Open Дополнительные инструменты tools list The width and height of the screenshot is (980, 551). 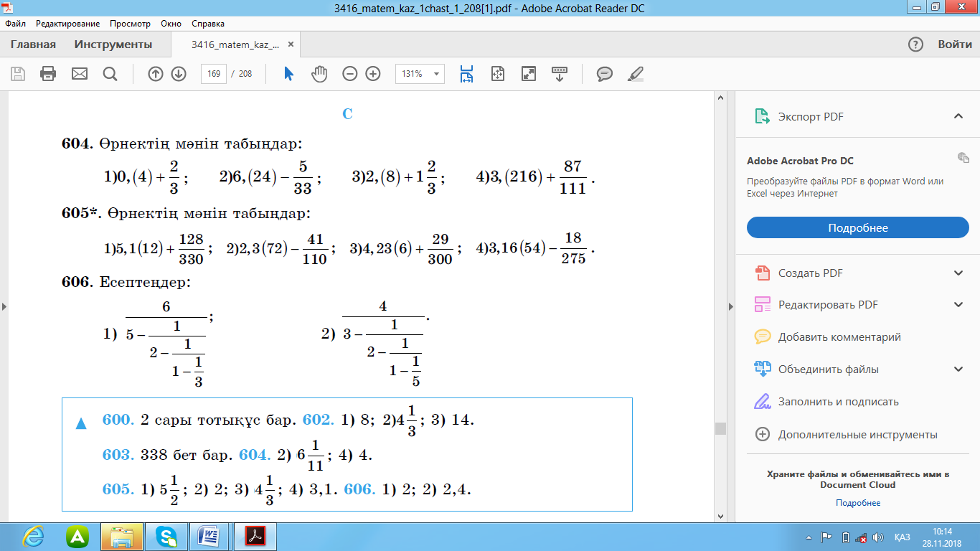[858, 435]
